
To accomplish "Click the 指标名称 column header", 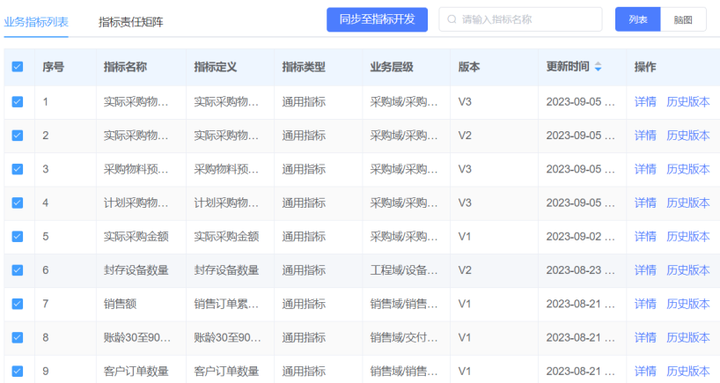I will pyautogui.click(x=125, y=67).
